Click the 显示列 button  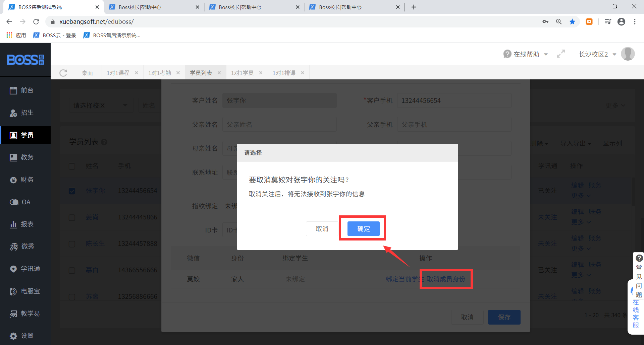point(612,143)
